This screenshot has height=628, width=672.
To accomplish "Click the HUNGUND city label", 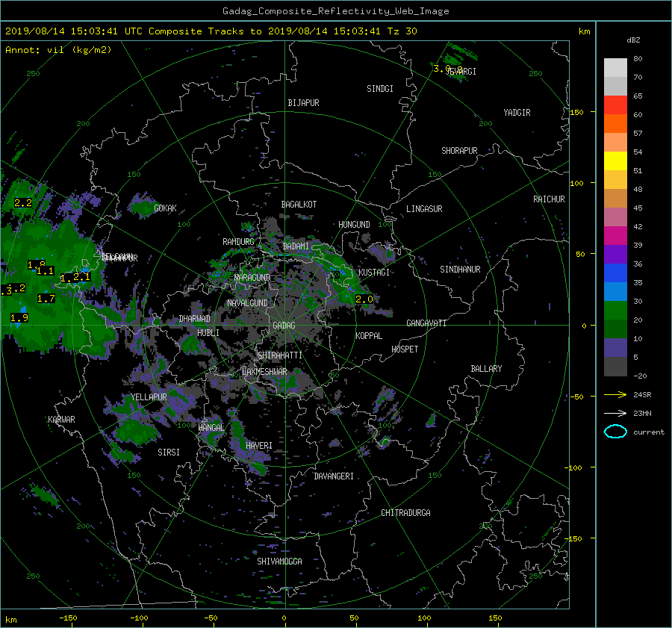I will coord(354,225).
